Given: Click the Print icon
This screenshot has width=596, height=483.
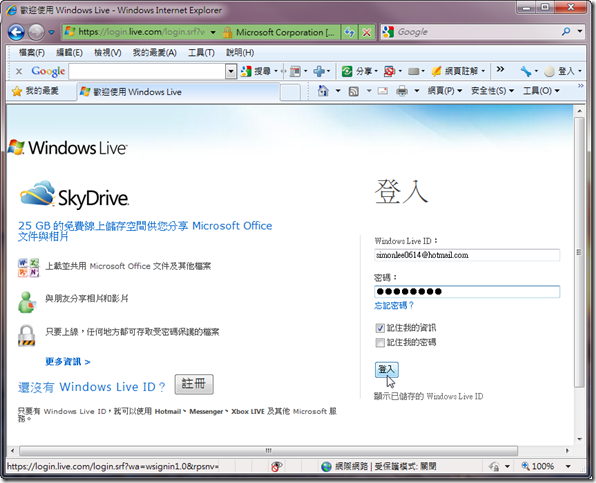Looking at the screenshot, I should click(402, 91).
